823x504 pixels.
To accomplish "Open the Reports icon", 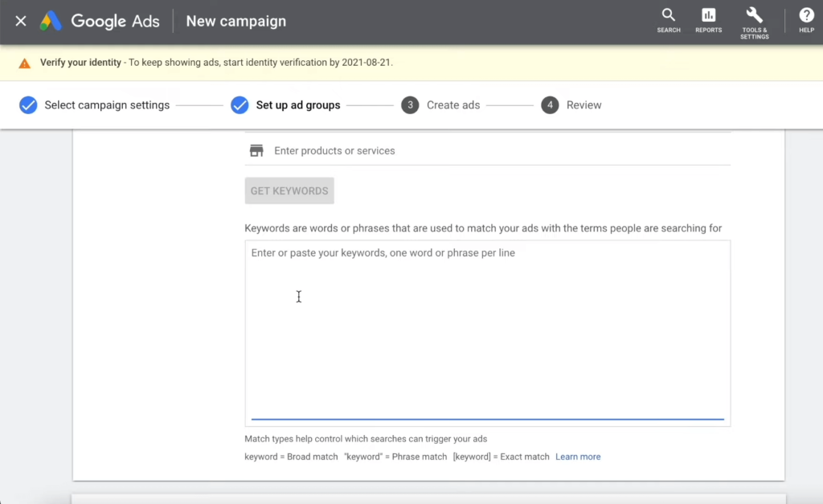I will 708,21.
